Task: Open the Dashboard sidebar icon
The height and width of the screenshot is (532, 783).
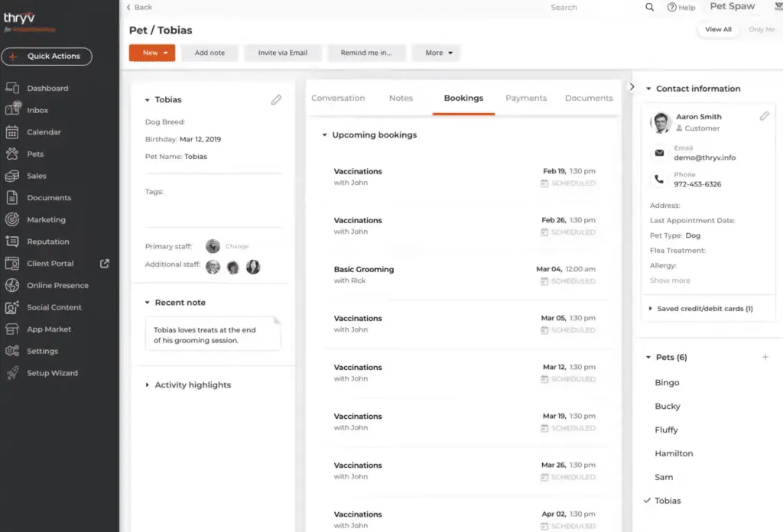Action: 12,88
